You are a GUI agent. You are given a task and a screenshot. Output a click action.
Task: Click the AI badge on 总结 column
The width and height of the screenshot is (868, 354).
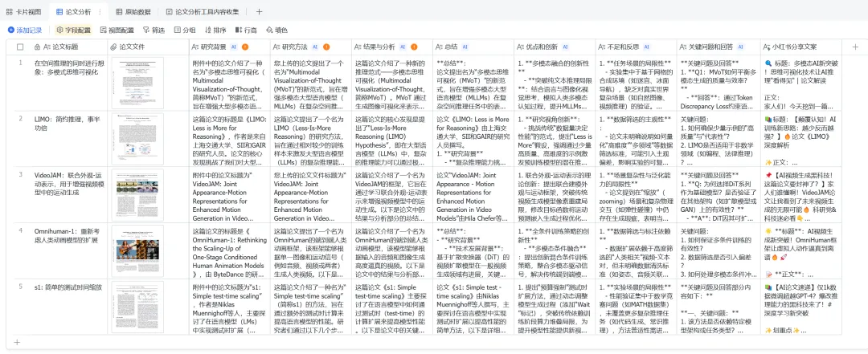pyautogui.click(x=465, y=47)
